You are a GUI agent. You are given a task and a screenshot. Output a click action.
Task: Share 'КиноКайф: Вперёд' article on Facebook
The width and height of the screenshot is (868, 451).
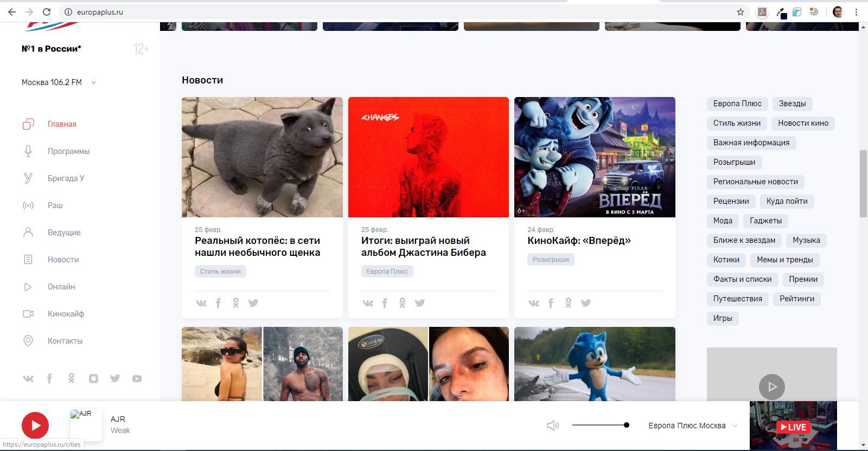pyautogui.click(x=551, y=303)
